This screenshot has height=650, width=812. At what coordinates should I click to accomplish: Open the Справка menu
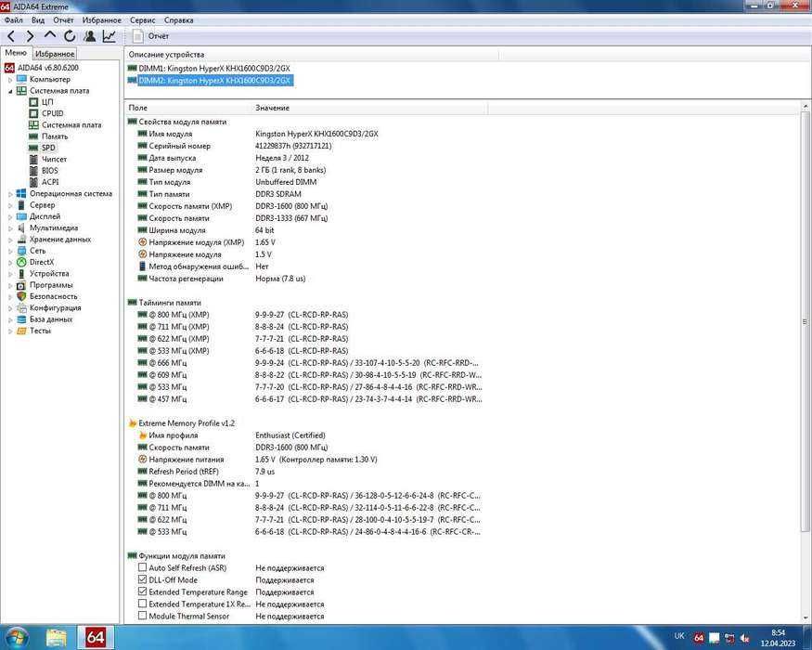(179, 20)
